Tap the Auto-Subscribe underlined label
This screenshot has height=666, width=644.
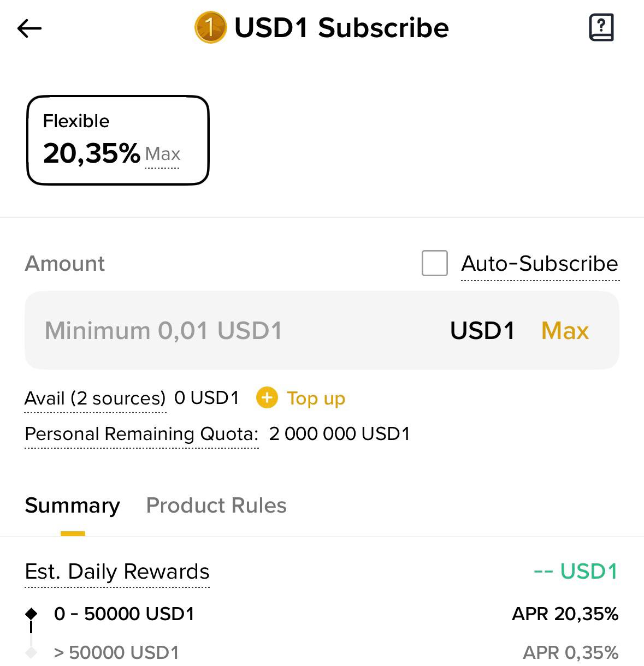[x=540, y=264]
